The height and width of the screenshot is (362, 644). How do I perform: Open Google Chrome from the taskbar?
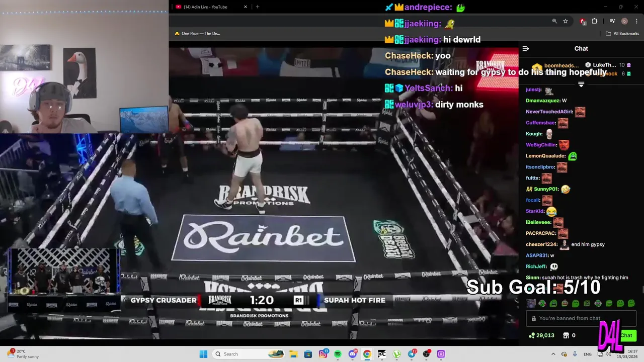click(x=367, y=354)
